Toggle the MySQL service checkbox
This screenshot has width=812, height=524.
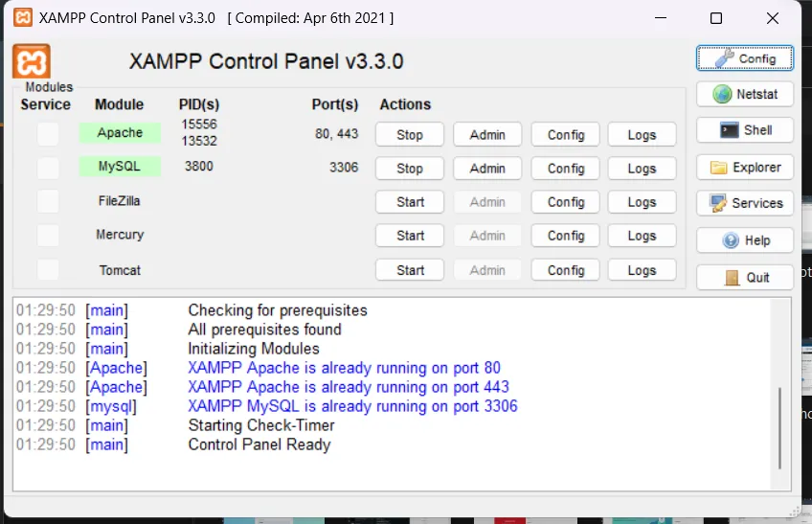(48, 168)
